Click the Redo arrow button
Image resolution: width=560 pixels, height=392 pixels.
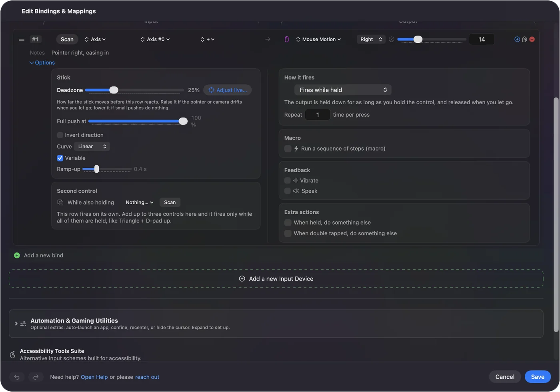tap(36, 377)
